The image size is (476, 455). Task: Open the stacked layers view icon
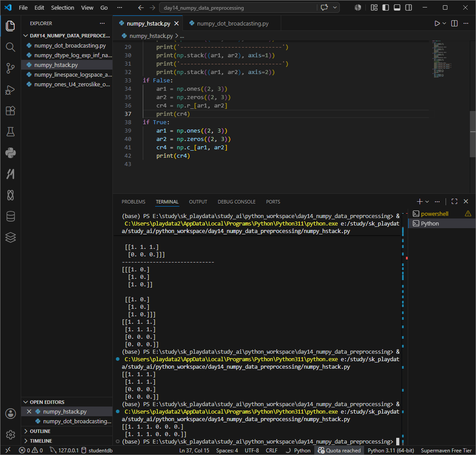10,237
